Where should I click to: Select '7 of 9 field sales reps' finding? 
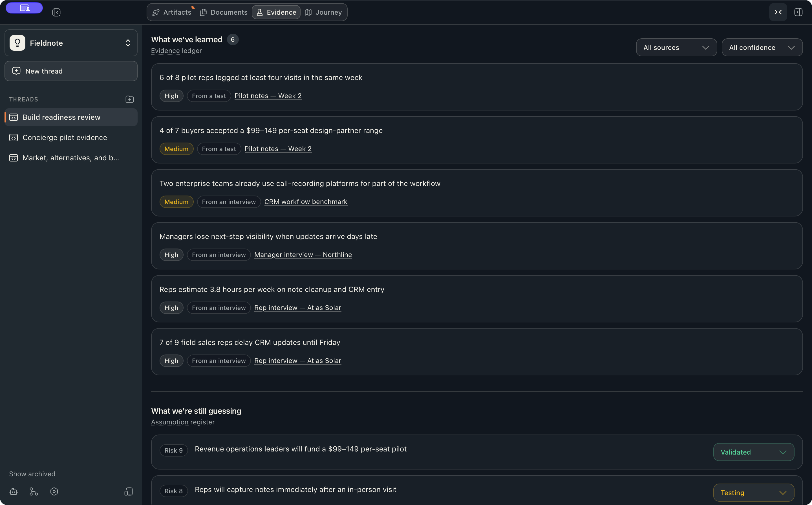click(x=476, y=352)
